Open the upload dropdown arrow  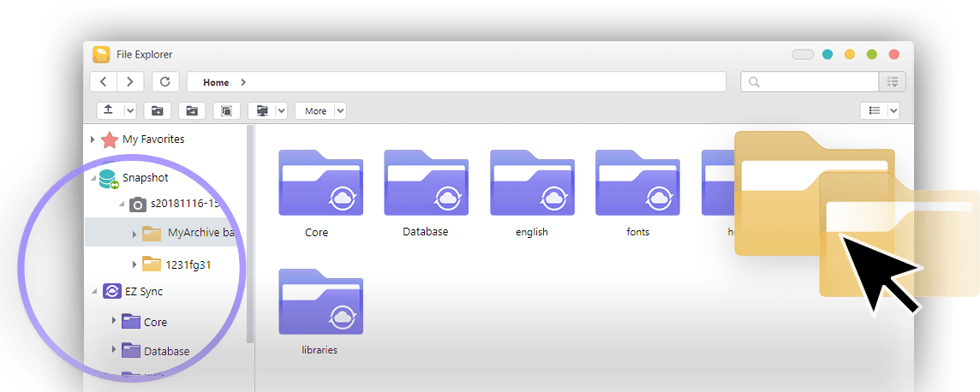[130, 110]
